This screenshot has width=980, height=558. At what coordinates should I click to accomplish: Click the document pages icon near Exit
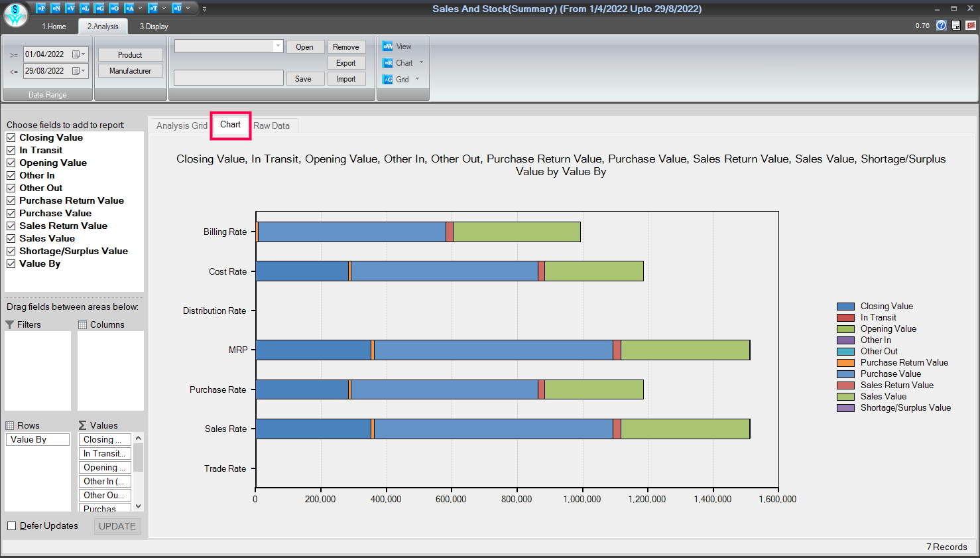point(956,25)
